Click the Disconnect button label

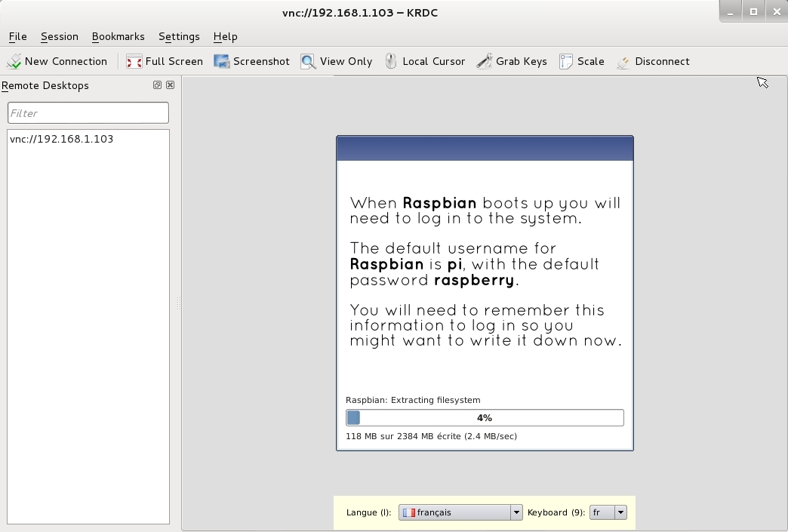(663, 61)
